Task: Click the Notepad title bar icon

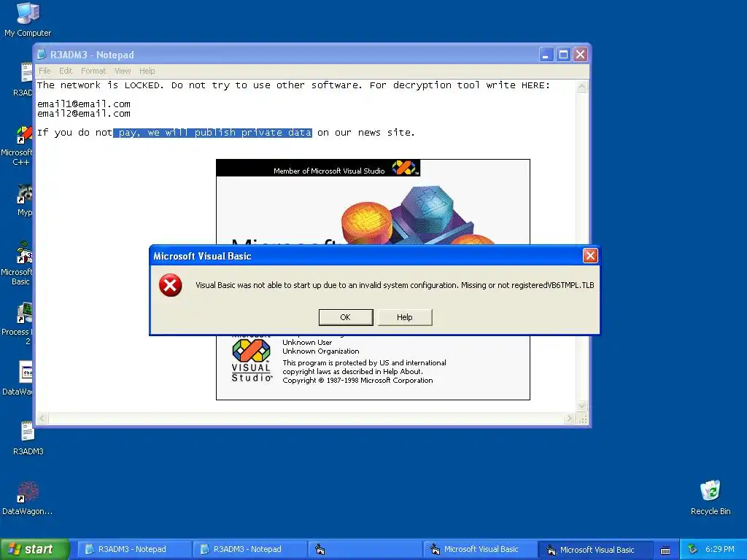Action: click(42, 55)
